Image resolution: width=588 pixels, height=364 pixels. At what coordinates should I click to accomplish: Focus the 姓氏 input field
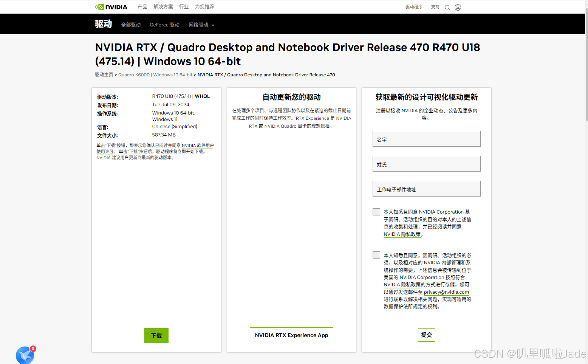427,164
